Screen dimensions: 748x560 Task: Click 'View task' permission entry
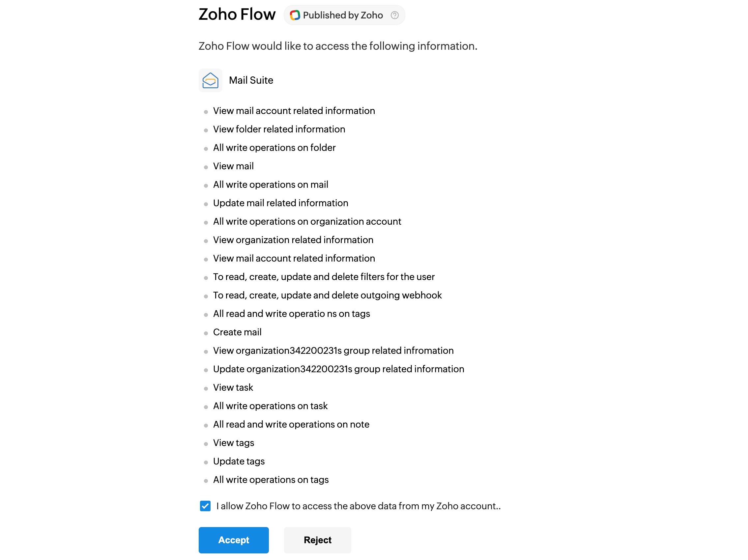233,387
